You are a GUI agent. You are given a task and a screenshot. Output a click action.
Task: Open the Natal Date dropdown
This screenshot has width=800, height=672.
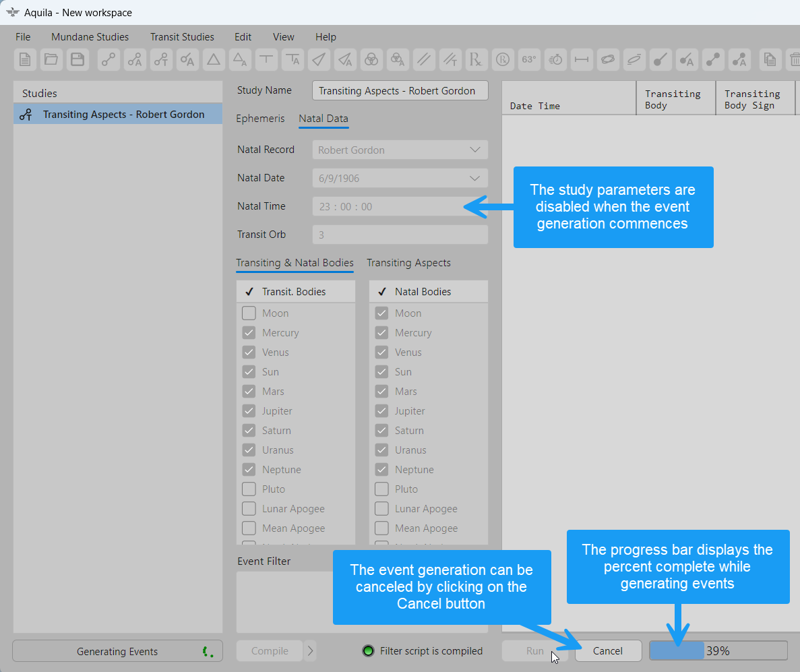(x=400, y=178)
